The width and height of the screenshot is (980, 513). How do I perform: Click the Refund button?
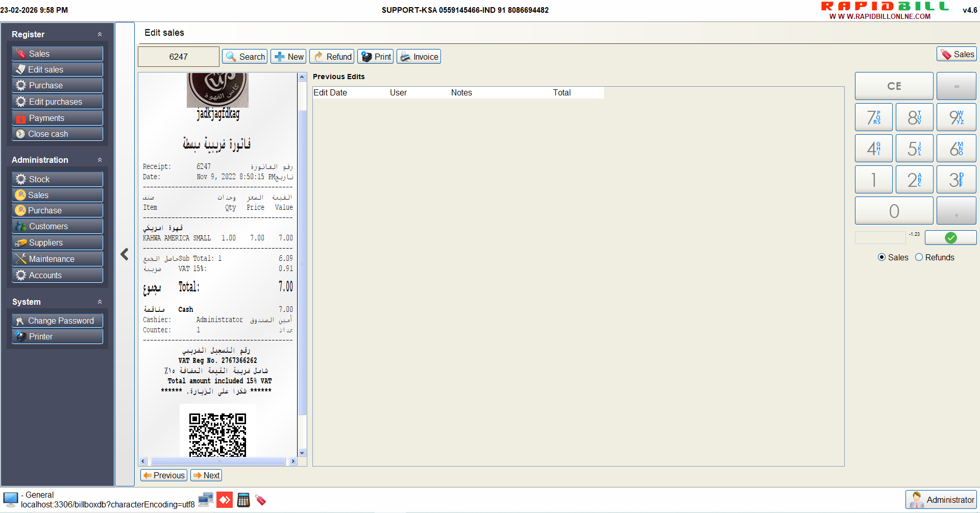(332, 57)
